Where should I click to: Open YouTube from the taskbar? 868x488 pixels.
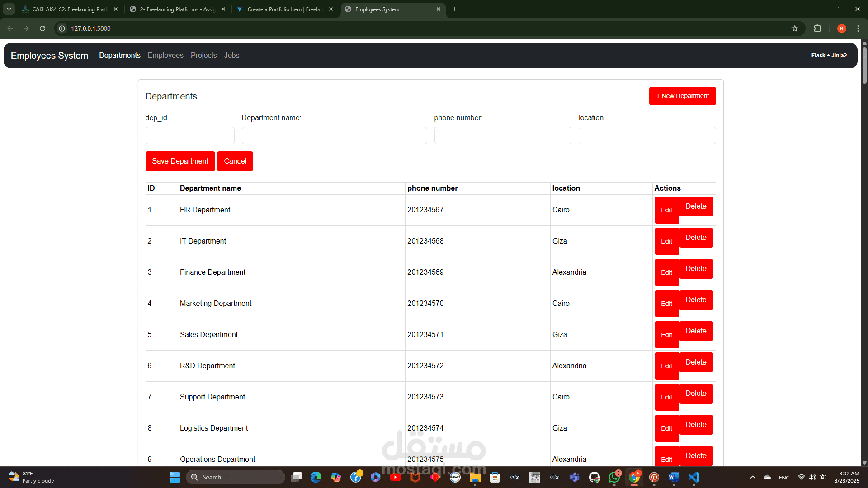[396, 477]
